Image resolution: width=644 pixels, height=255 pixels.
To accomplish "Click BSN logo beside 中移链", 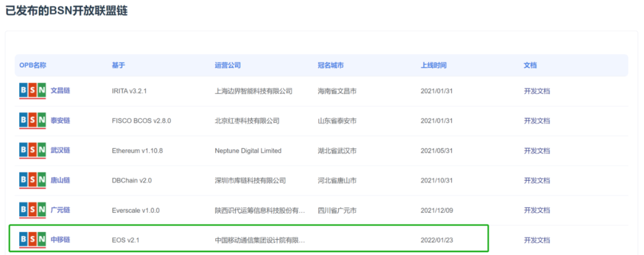I will (32, 240).
